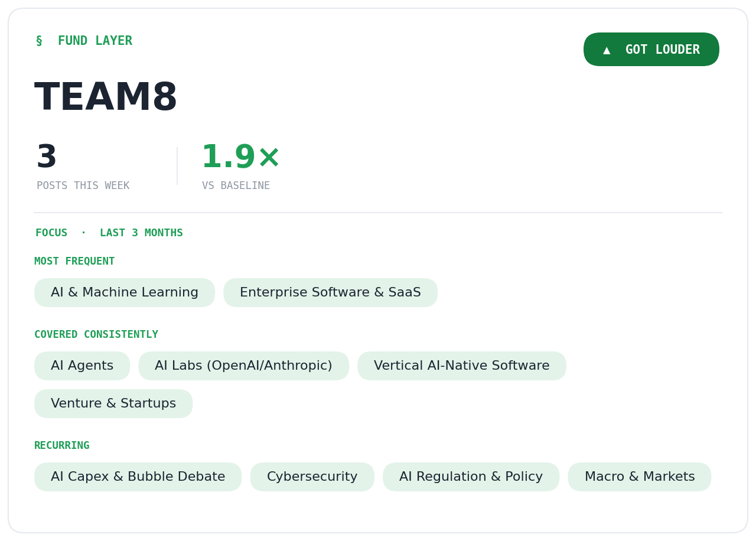
Task: Open the AI Regulation & Policy chip
Action: coord(471,477)
